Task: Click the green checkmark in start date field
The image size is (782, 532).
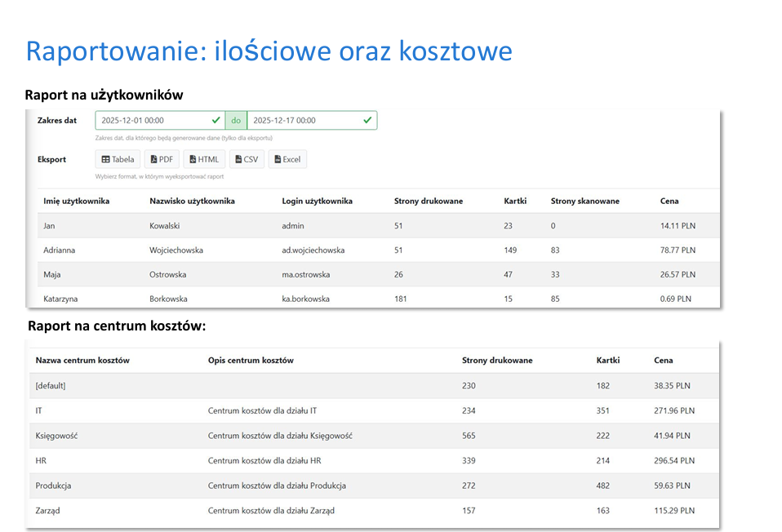Action: pyautogui.click(x=216, y=120)
